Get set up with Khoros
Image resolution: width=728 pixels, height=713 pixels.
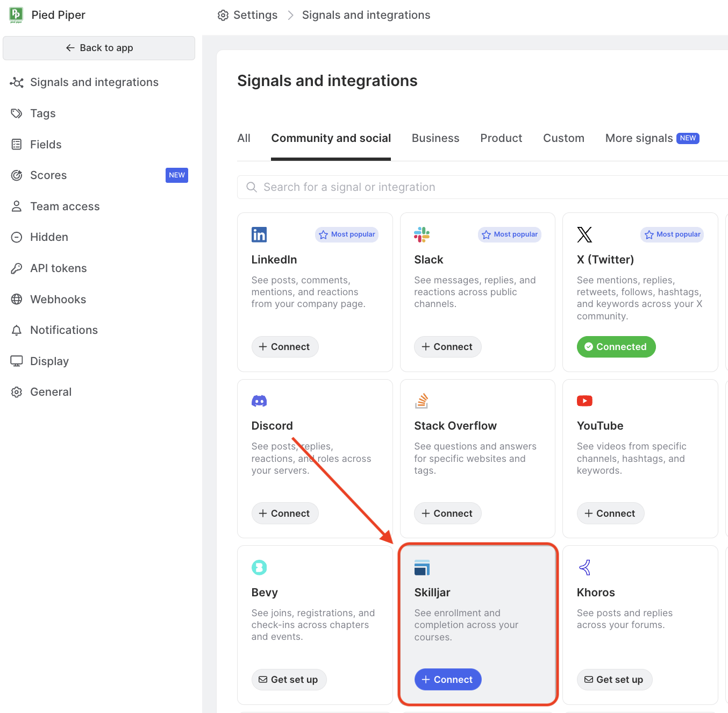[x=614, y=680]
